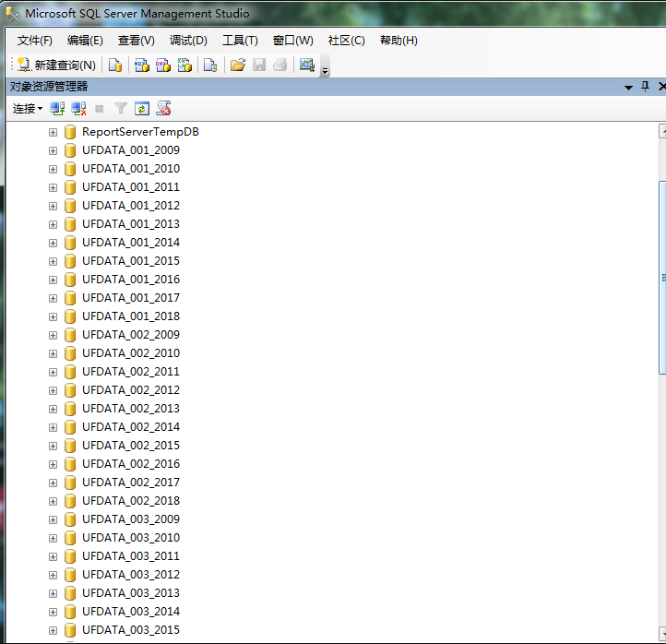
Task: Select database icon of UFDATA_001_2016
Action: point(70,280)
